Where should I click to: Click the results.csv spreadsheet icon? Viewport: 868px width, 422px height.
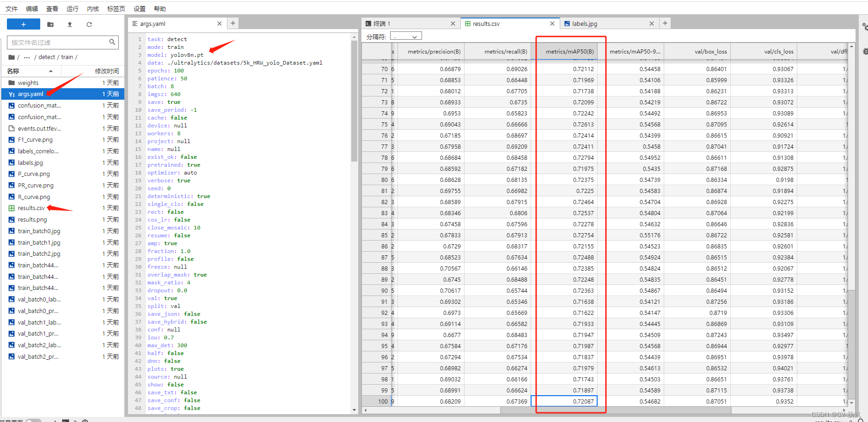12,208
